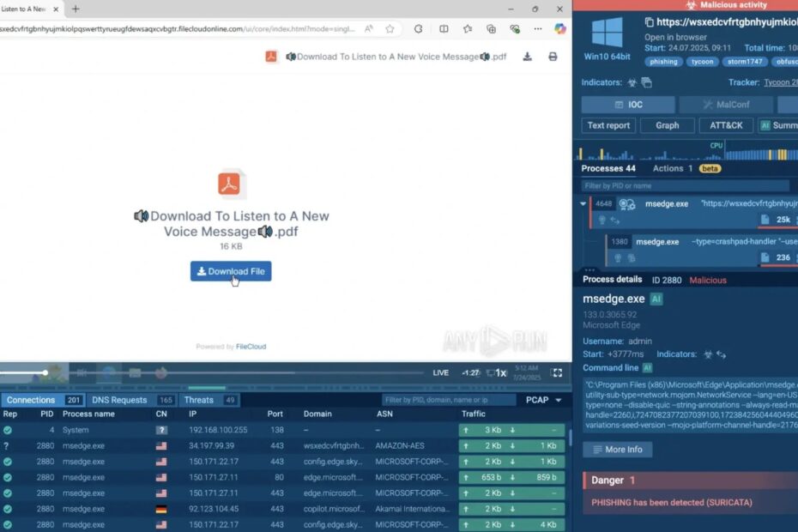Image resolution: width=798 pixels, height=532 pixels.
Task: Open the FileCloud link
Action: 251,347
